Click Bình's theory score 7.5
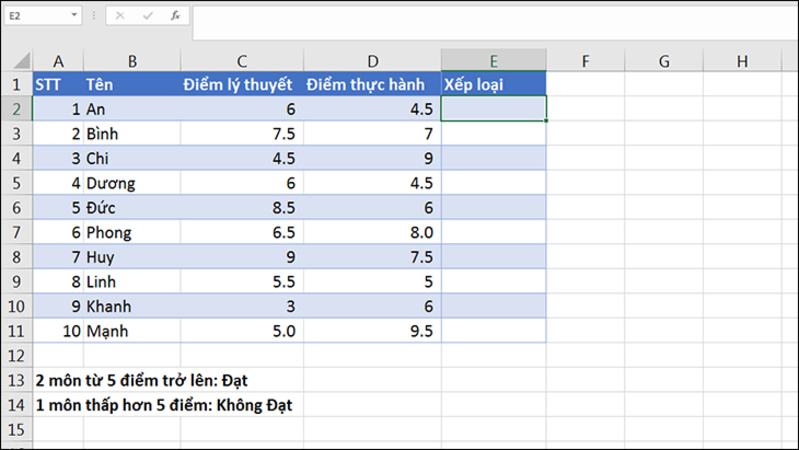 click(242, 134)
